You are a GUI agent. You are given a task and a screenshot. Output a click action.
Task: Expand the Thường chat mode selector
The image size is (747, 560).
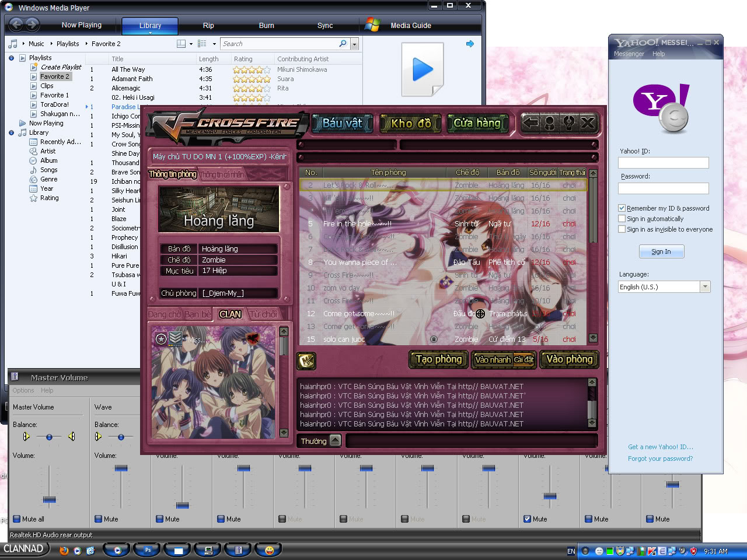[335, 440]
